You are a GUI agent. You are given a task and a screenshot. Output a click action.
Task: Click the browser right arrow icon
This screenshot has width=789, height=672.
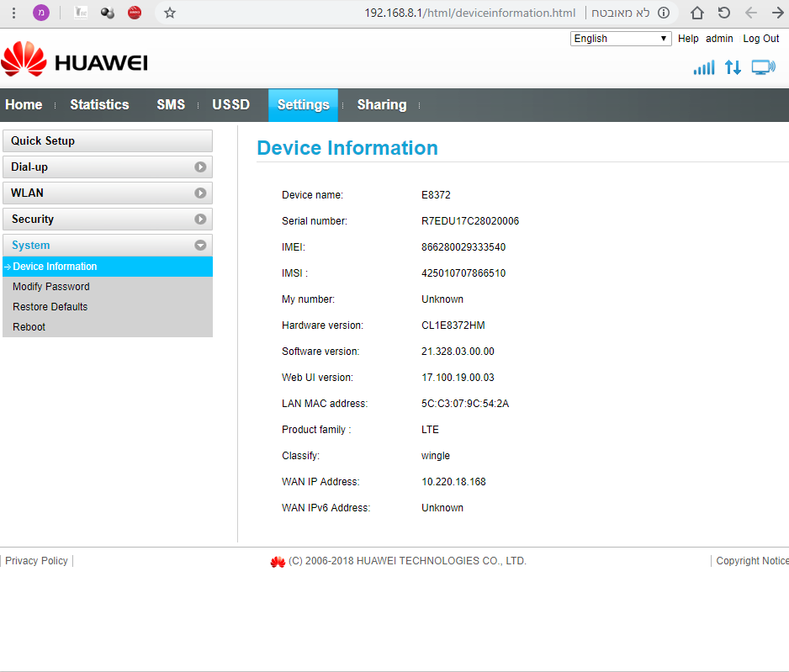[x=778, y=13]
